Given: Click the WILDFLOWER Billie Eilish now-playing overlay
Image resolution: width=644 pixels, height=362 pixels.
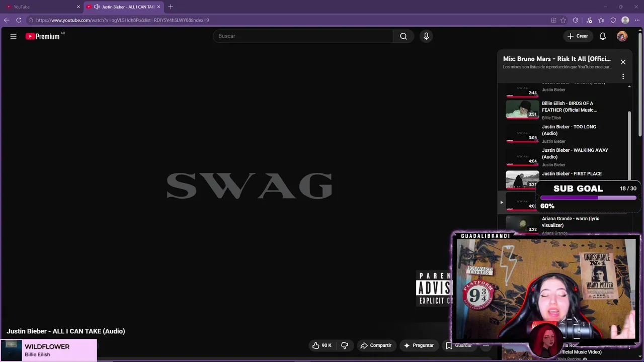Looking at the screenshot, I should coord(49,350).
